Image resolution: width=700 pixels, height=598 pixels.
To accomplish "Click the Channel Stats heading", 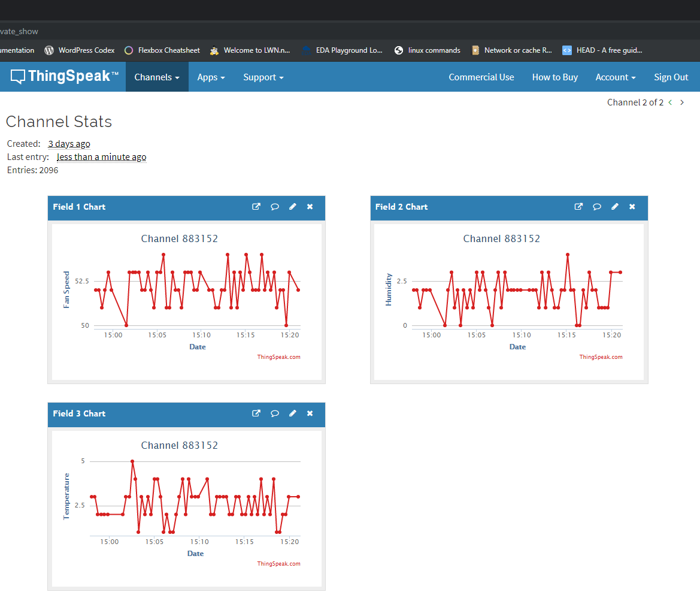I will (x=59, y=122).
